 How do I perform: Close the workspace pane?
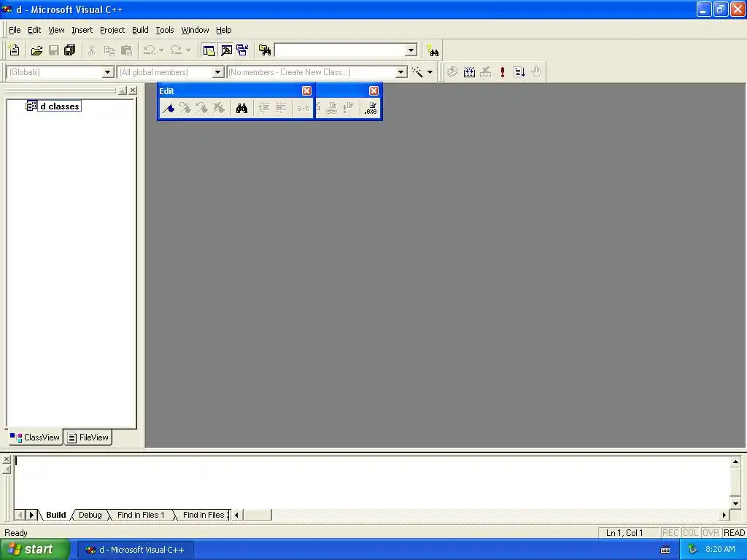click(x=133, y=90)
